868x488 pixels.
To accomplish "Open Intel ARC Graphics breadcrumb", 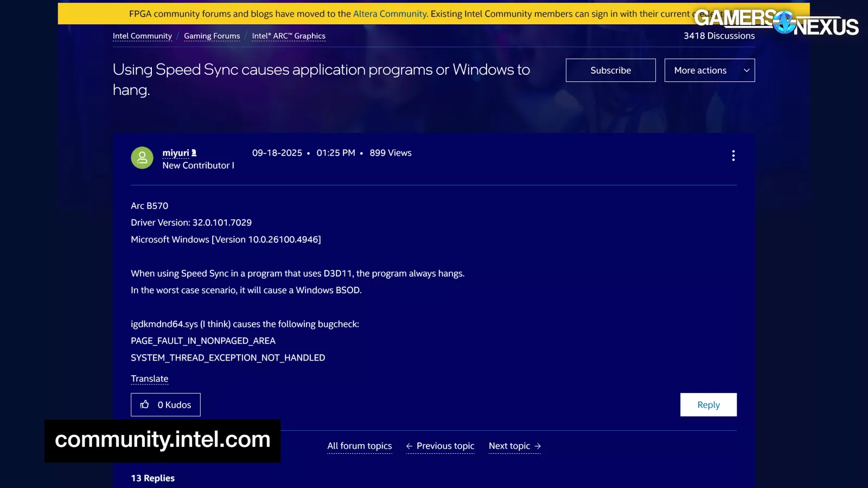I will [289, 36].
